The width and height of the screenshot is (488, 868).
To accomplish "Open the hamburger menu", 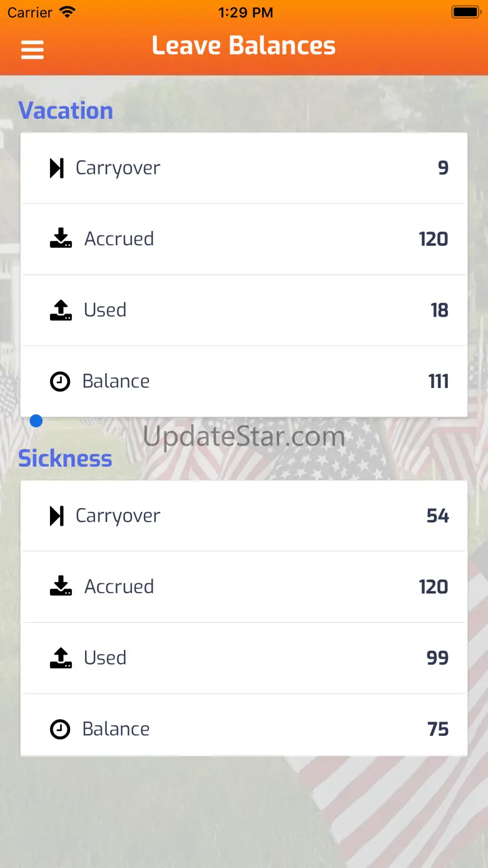I will pyautogui.click(x=33, y=49).
